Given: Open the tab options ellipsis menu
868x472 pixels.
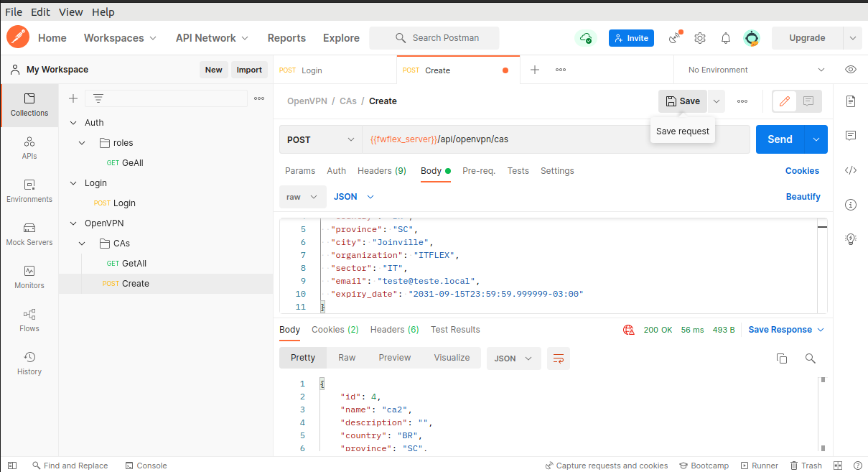Looking at the screenshot, I should click(561, 70).
